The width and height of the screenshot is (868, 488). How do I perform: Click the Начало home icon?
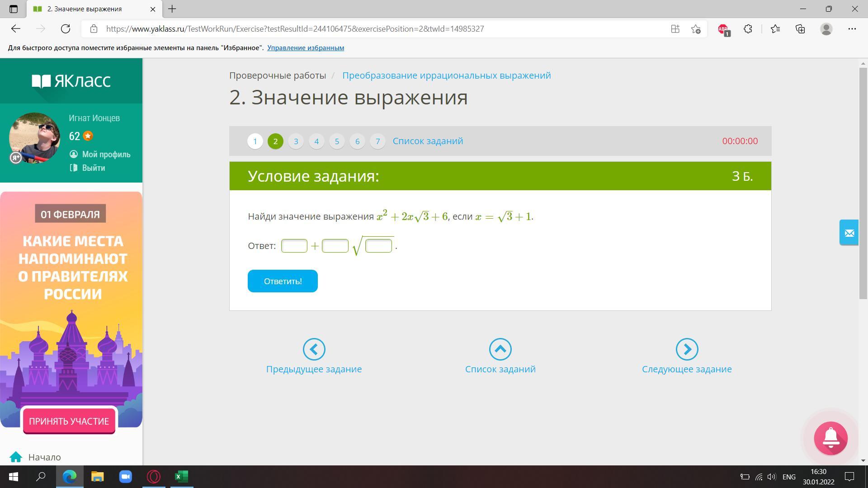tap(16, 457)
